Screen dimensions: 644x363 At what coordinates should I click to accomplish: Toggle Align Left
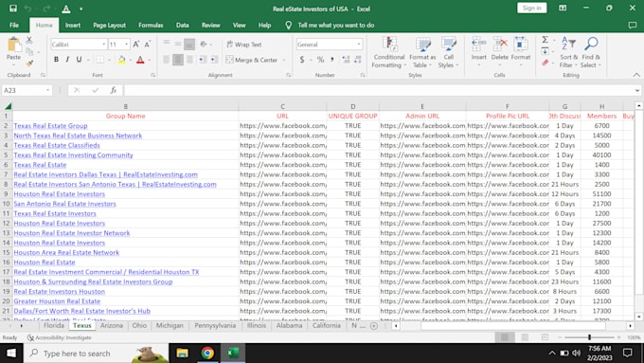[167, 60]
